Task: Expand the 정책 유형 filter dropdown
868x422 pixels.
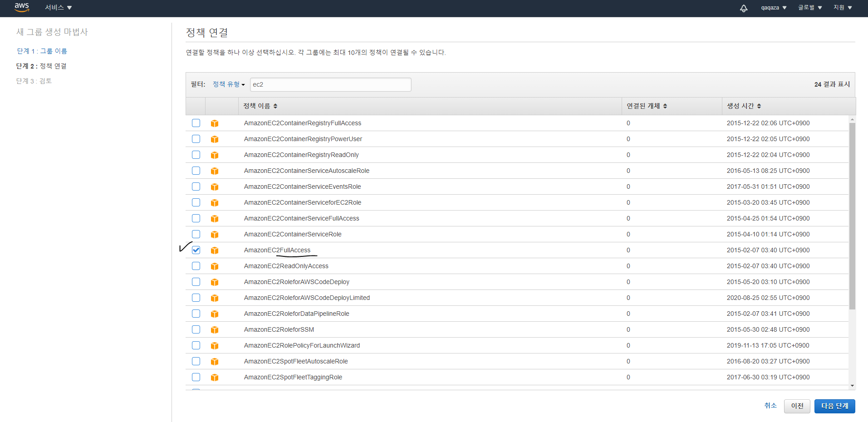Action: pyautogui.click(x=229, y=84)
